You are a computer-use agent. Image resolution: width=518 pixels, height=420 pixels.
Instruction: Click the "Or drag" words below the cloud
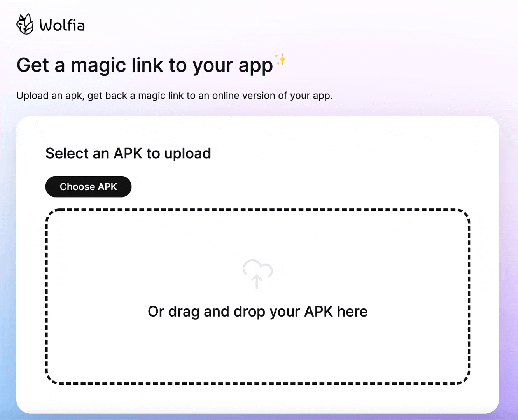pyautogui.click(x=174, y=311)
